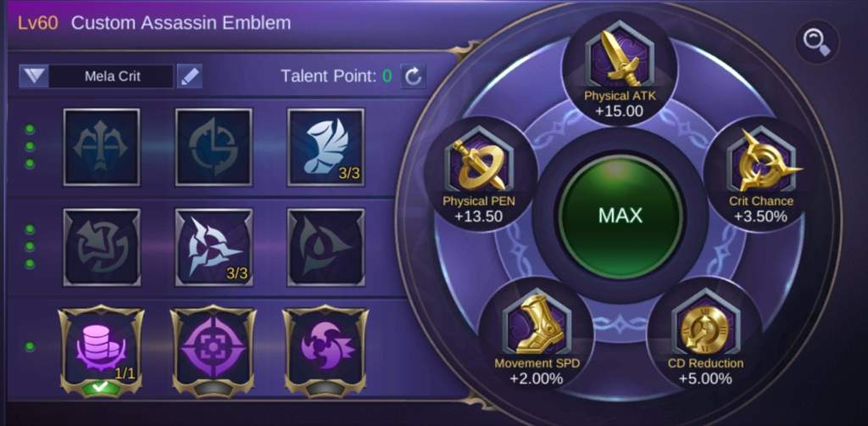
Task: Select the swirling arrows talent in the second row
Action: [x=102, y=247]
